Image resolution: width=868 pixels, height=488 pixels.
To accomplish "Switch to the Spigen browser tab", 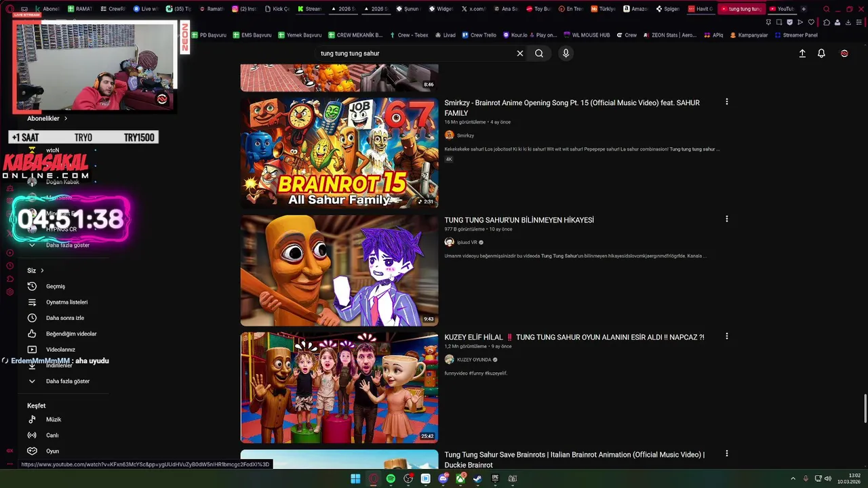I will point(668,9).
